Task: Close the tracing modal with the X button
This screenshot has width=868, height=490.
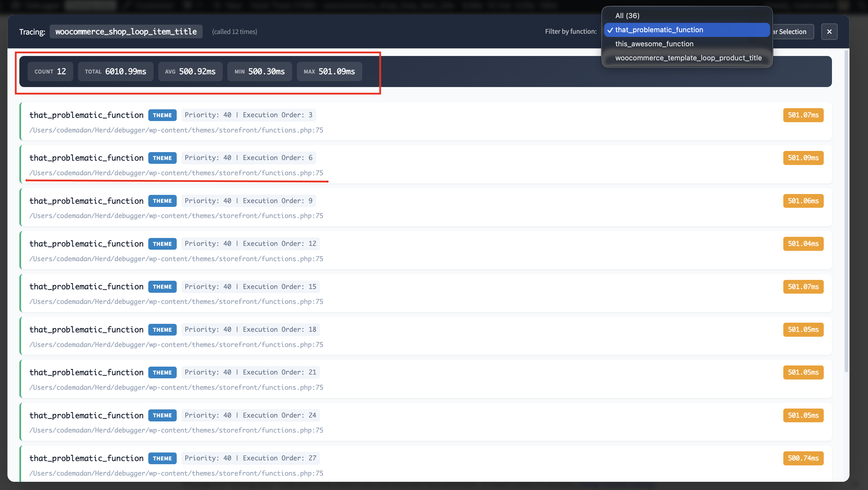Action: [829, 32]
